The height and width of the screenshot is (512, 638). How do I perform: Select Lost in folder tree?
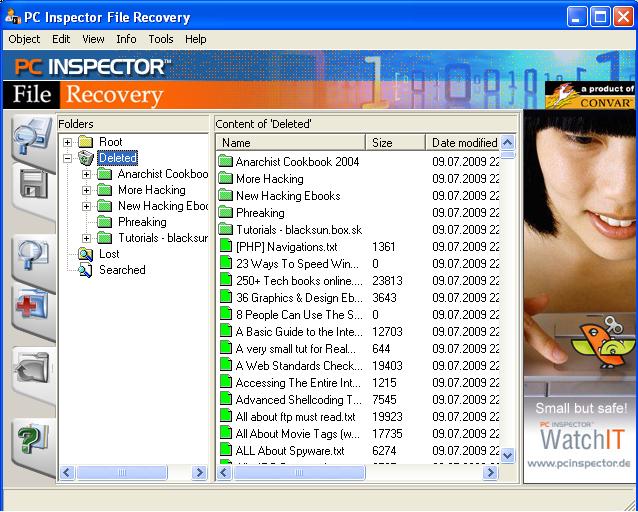click(109, 254)
